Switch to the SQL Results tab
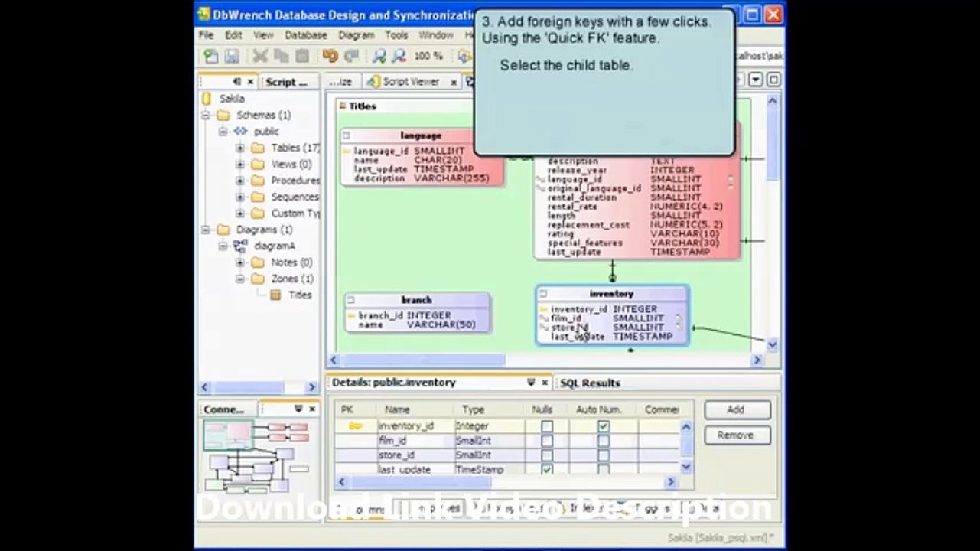 [x=590, y=383]
